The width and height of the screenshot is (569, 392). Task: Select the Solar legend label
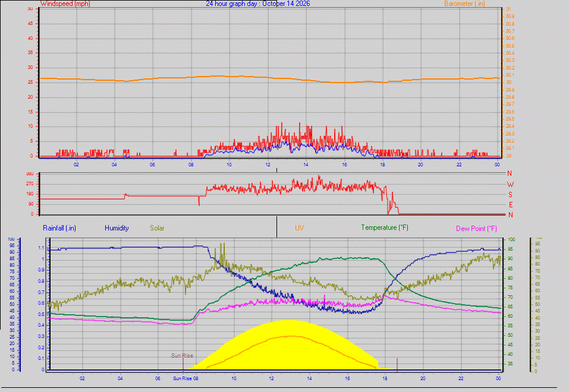tap(157, 228)
